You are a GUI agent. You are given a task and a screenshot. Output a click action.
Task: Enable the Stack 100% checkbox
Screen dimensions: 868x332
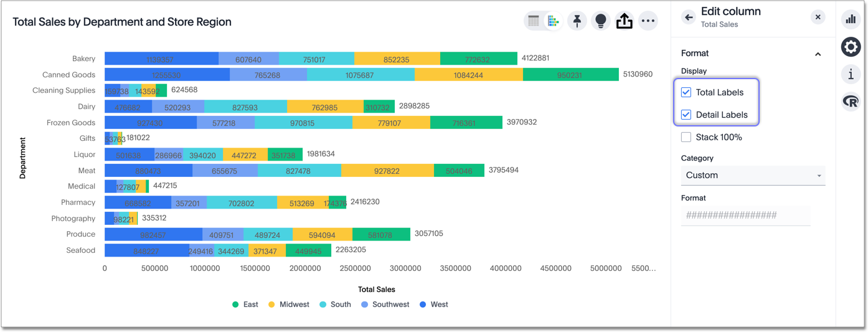pyautogui.click(x=686, y=137)
